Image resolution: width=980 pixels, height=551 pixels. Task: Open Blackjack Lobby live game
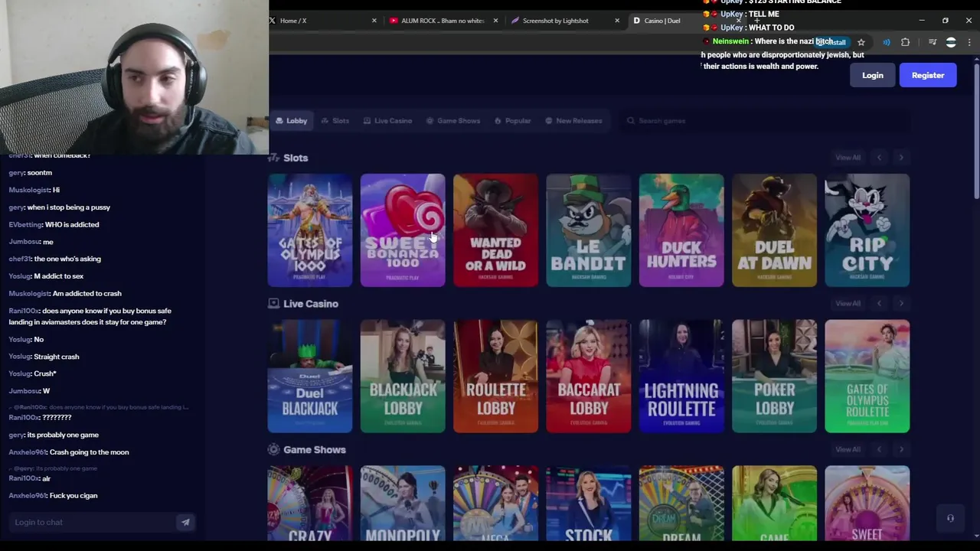tap(403, 377)
